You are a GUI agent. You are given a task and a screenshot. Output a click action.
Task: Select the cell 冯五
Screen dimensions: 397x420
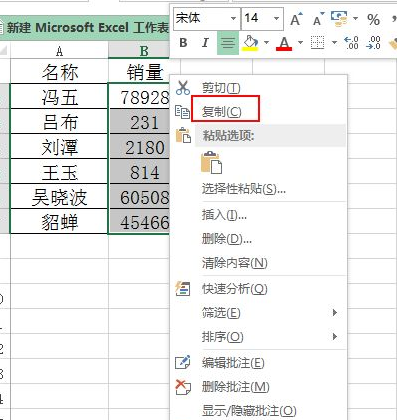[59, 96]
